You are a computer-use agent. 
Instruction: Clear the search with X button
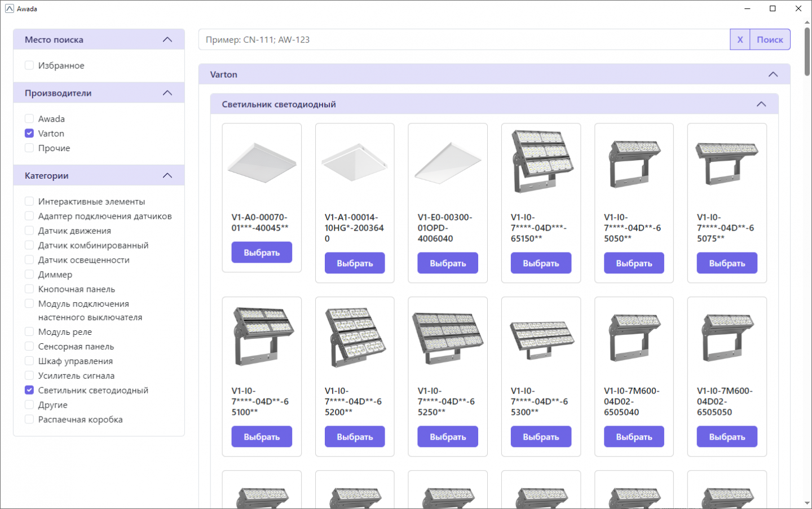[x=740, y=39]
